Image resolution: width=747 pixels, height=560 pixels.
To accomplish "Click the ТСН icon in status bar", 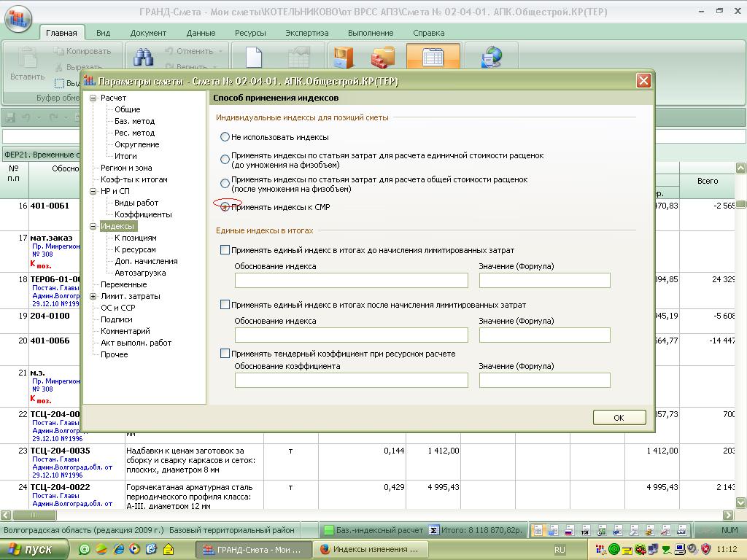I will click(586, 530).
